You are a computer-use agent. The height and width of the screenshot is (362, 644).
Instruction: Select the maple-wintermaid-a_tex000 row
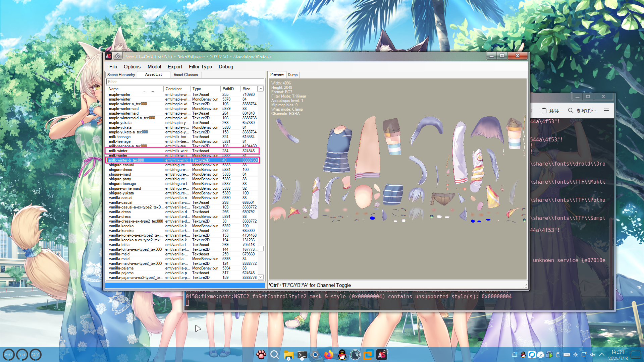click(182, 118)
